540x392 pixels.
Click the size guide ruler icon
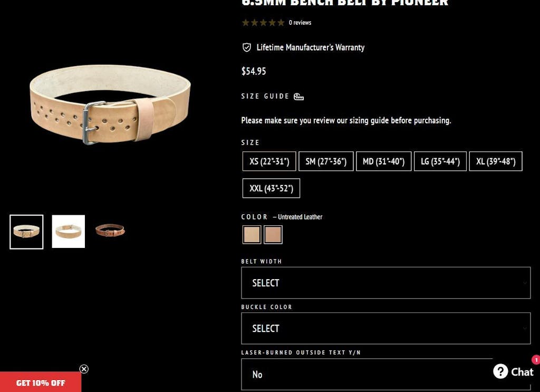click(298, 97)
